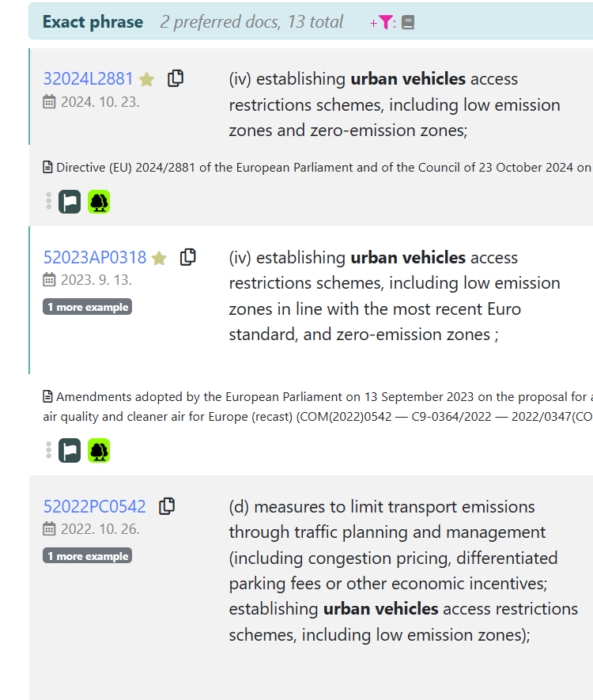This screenshot has height=700, width=593.
Task: Click the flag icon under Amendments document
Action: coord(70,451)
